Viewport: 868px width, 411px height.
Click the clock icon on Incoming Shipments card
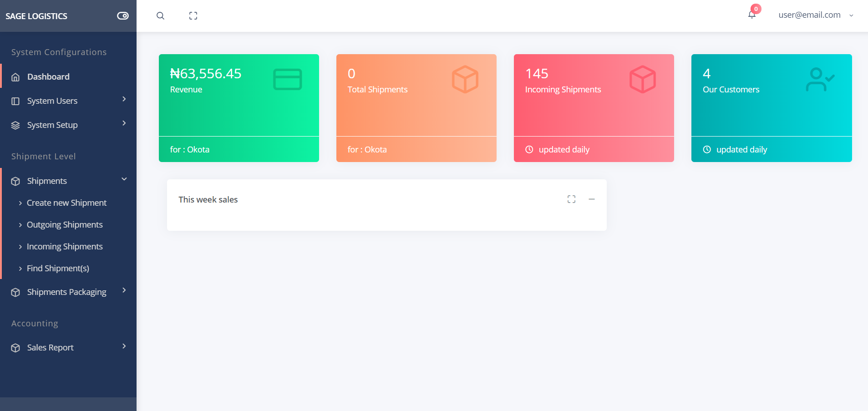click(x=529, y=149)
